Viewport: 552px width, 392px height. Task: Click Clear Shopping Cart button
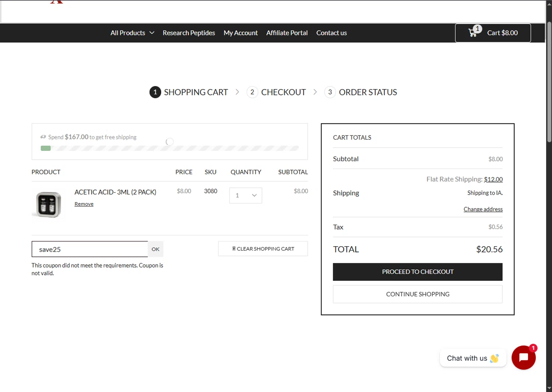coord(263,249)
